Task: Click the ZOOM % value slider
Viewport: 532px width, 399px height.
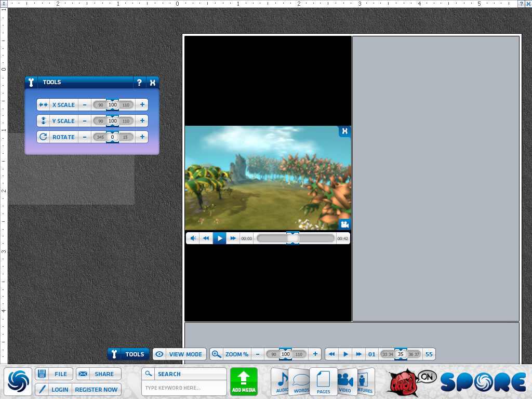Action: click(x=286, y=354)
